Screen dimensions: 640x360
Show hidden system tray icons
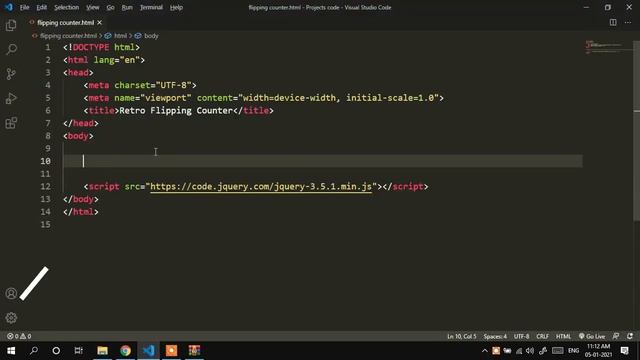(x=484, y=351)
